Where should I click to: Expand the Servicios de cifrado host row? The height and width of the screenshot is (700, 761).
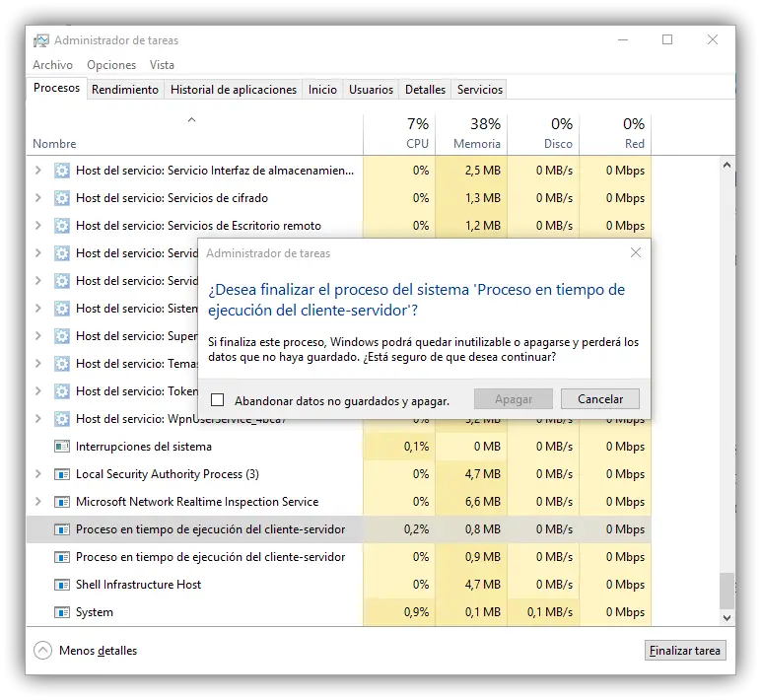click(38, 198)
